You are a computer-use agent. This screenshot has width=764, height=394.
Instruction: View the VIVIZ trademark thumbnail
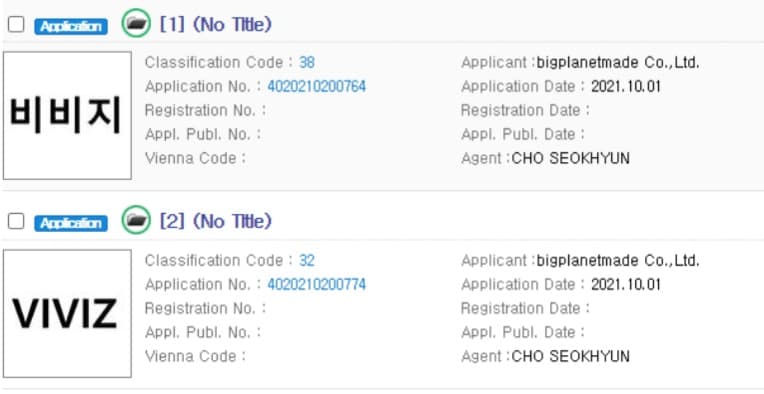(x=67, y=313)
